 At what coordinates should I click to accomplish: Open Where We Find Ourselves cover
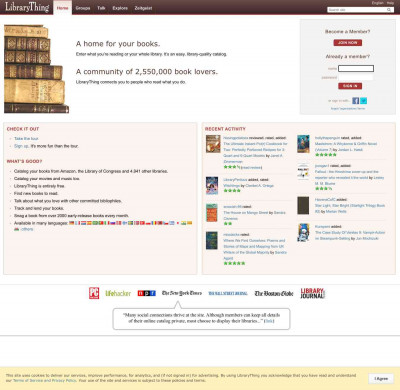(x=212, y=241)
